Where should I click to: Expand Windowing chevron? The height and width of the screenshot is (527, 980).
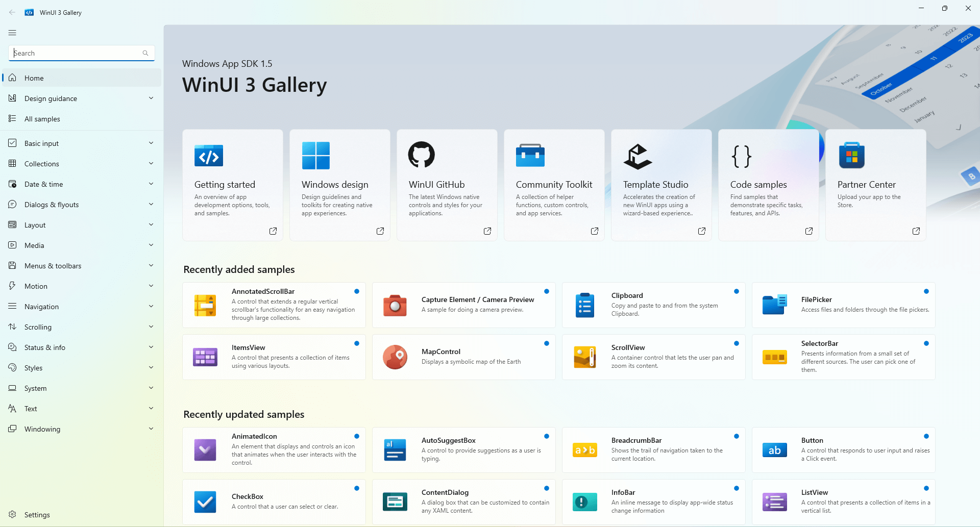[151, 429]
